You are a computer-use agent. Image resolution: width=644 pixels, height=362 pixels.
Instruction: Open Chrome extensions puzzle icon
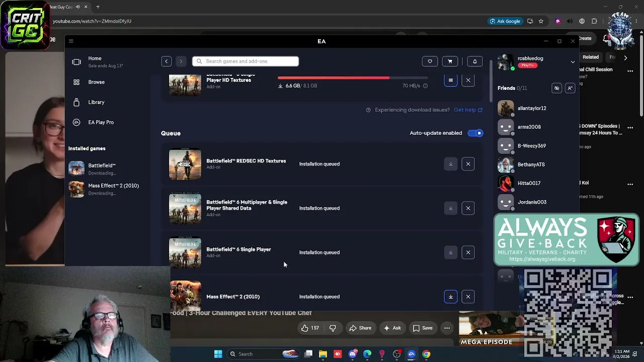click(594, 21)
